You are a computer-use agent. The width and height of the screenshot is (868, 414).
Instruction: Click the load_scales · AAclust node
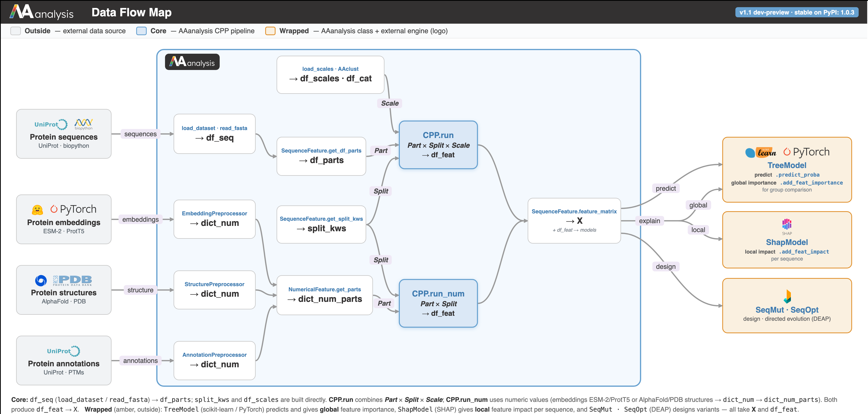click(x=330, y=75)
